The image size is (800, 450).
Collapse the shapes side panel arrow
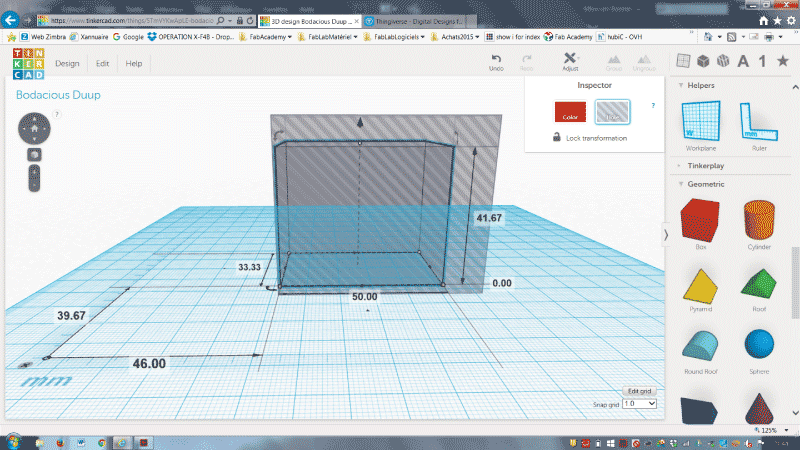666,235
